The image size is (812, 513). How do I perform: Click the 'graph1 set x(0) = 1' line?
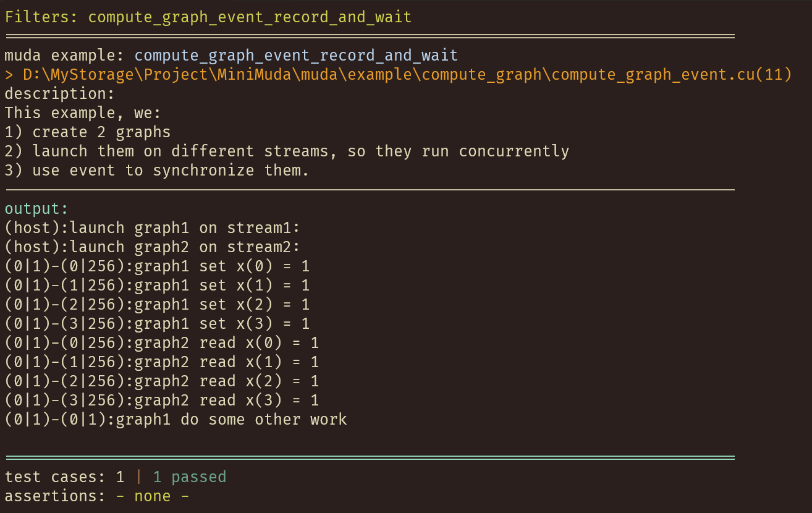point(157,266)
